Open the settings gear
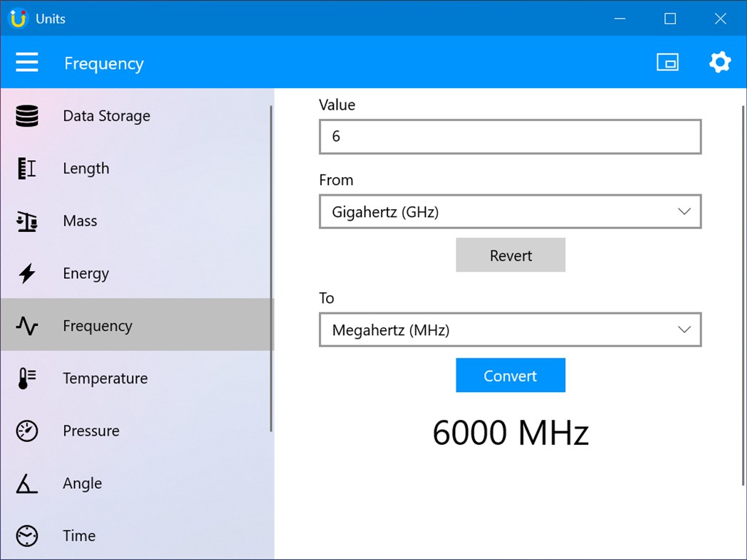This screenshot has width=747, height=560. [720, 62]
